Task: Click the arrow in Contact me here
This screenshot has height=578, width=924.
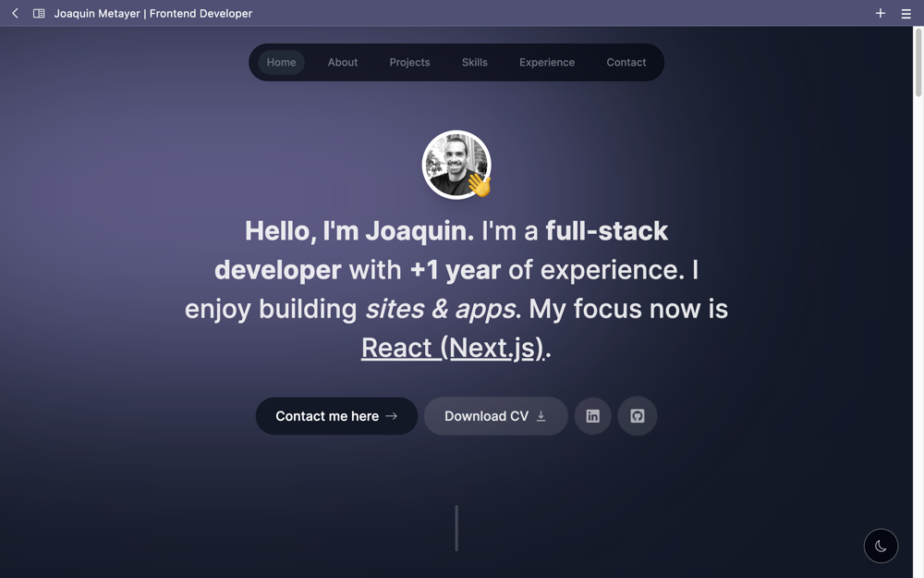Action: click(391, 416)
